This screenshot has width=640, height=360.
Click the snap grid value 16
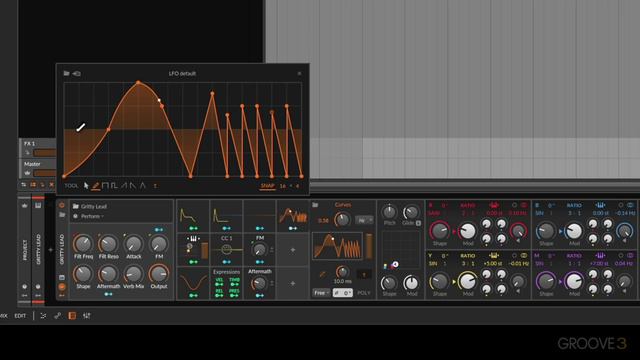[x=282, y=186]
